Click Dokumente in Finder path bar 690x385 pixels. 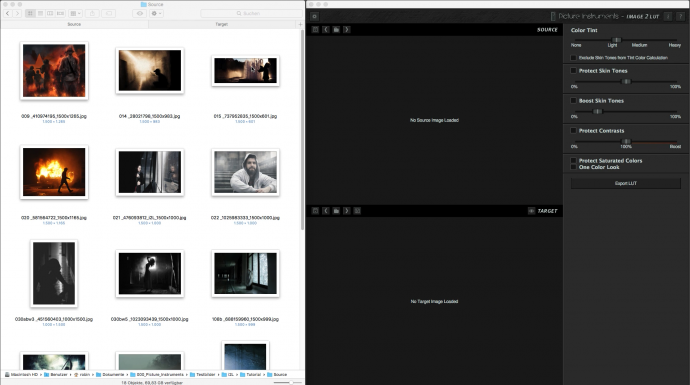point(110,374)
